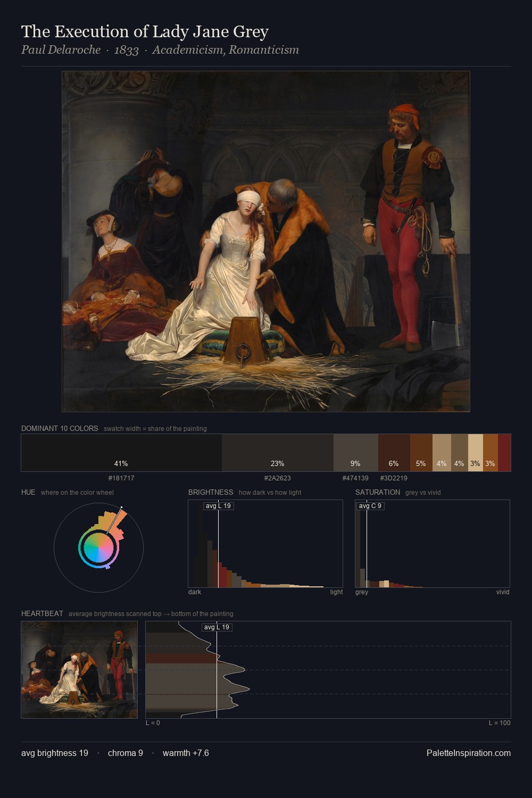Click the avg brightness 19 footer stat
This screenshot has height=798, width=532.
[55, 753]
